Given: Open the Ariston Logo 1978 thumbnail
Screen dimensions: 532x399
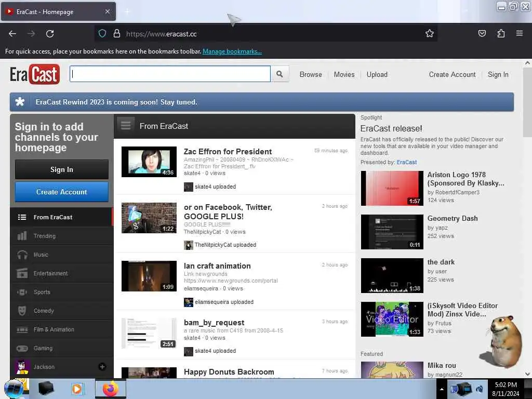Looking at the screenshot, I should (392, 188).
